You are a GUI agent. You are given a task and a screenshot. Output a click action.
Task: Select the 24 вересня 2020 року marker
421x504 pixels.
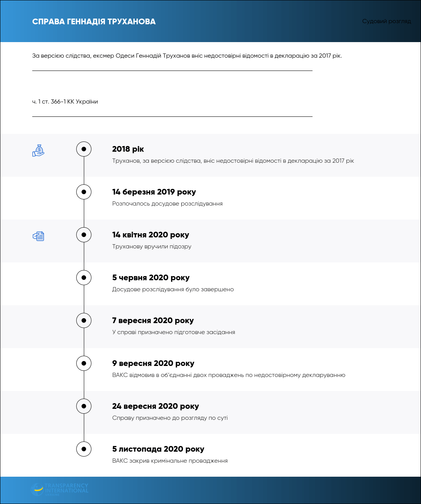point(84,406)
